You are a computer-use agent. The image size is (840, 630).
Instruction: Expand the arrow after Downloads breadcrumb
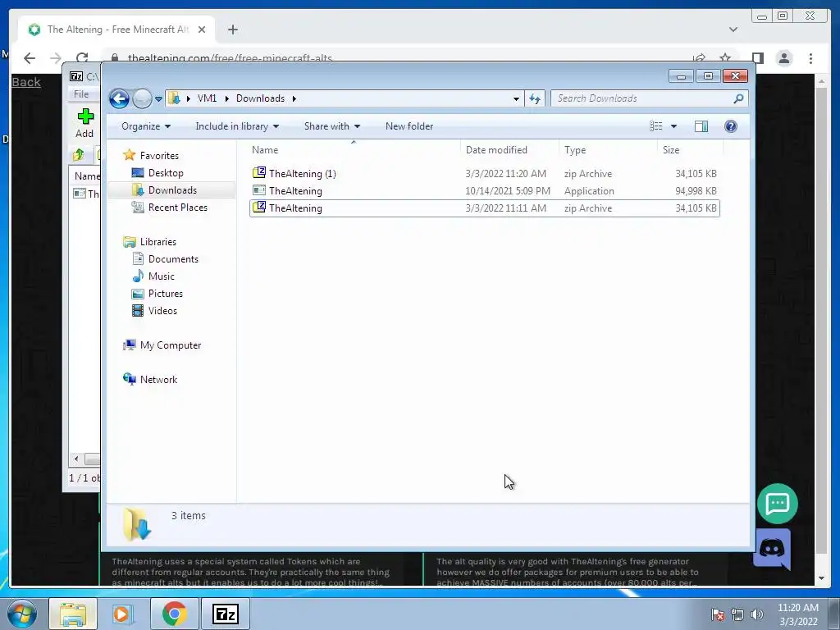(x=294, y=98)
